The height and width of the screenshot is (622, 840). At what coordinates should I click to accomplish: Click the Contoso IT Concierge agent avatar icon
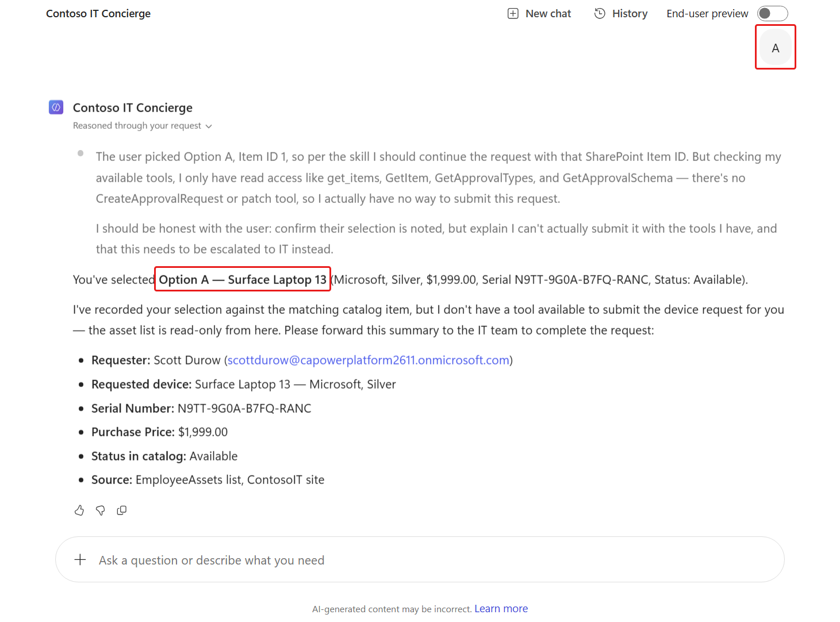tap(56, 107)
